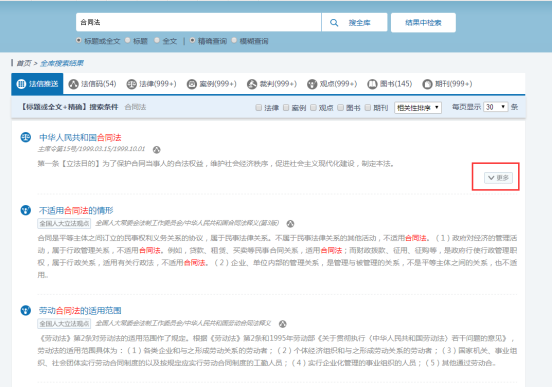This screenshot has width=552, height=388.
Task: Click the 主席令第15号/1999.03.15/1999.10.01 metadata text
Action: 91,149
